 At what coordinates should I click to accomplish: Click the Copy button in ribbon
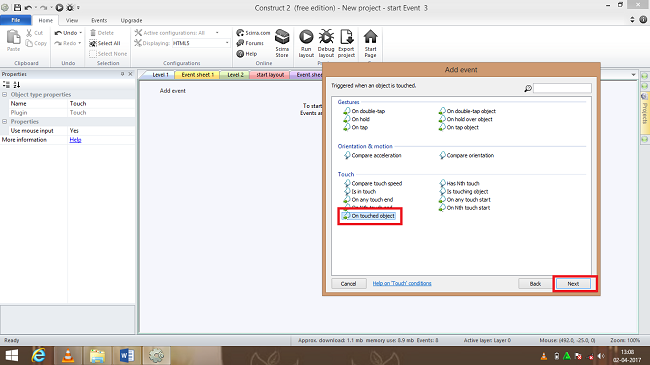click(x=36, y=43)
